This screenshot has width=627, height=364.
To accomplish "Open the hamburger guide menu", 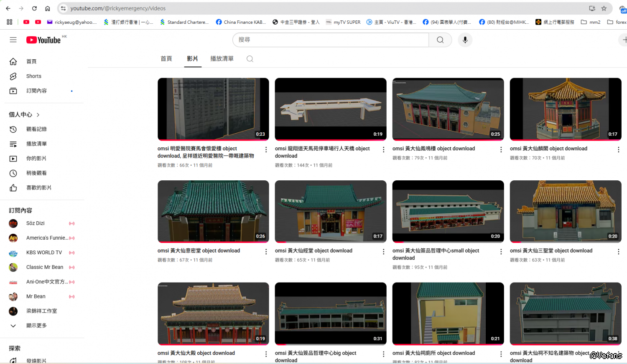I will [13, 40].
